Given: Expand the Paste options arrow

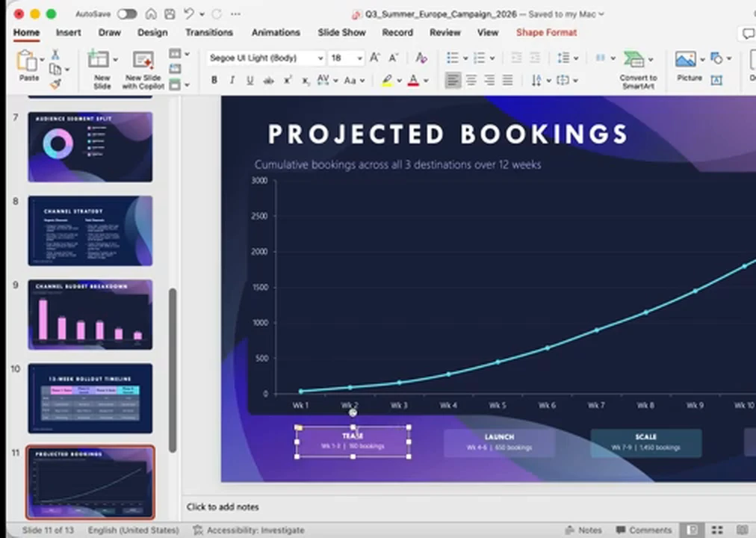Looking at the screenshot, I should click(x=43, y=60).
